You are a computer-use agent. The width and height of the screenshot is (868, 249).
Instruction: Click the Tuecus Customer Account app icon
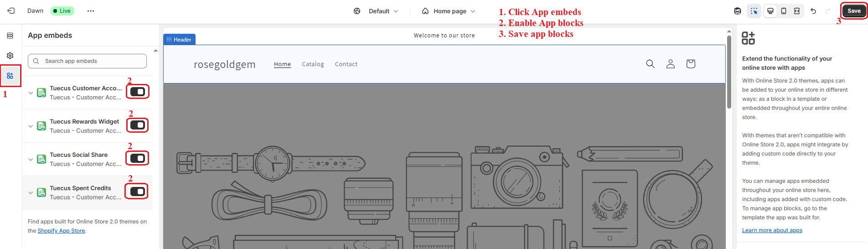(x=41, y=93)
